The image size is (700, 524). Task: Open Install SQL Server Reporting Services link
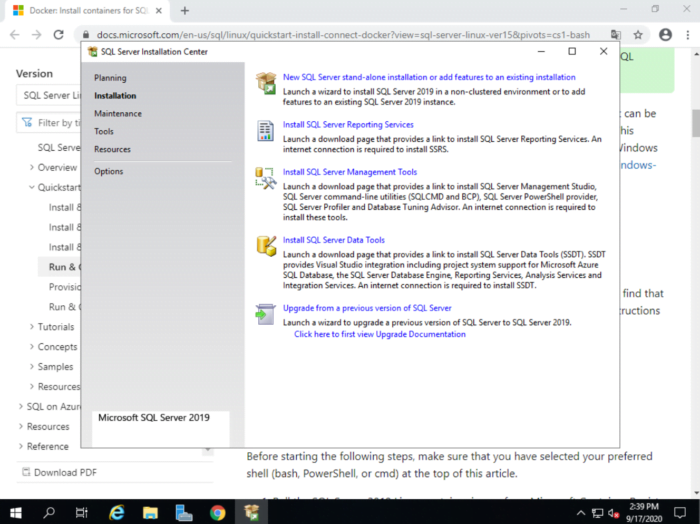(348, 125)
